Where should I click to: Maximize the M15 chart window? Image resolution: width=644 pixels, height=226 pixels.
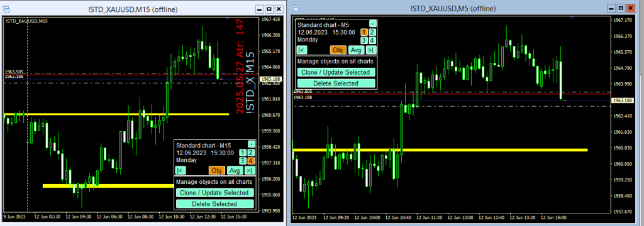click(269, 9)
